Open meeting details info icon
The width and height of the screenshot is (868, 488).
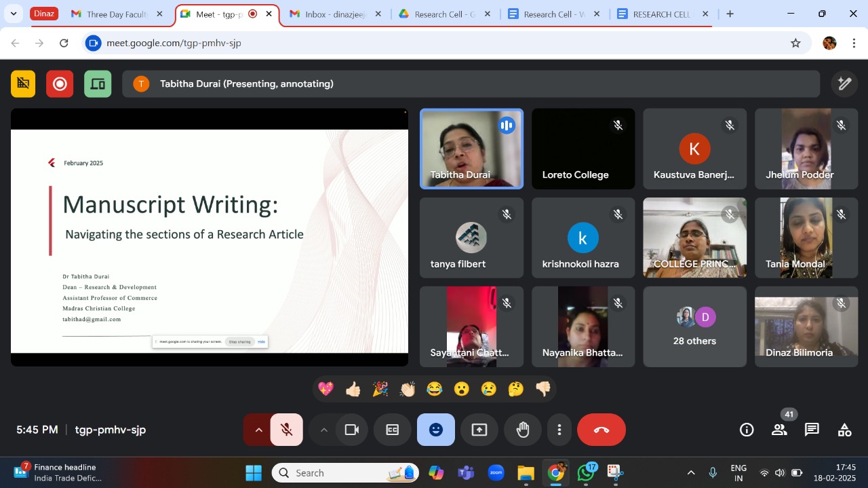tap(747, 430)
